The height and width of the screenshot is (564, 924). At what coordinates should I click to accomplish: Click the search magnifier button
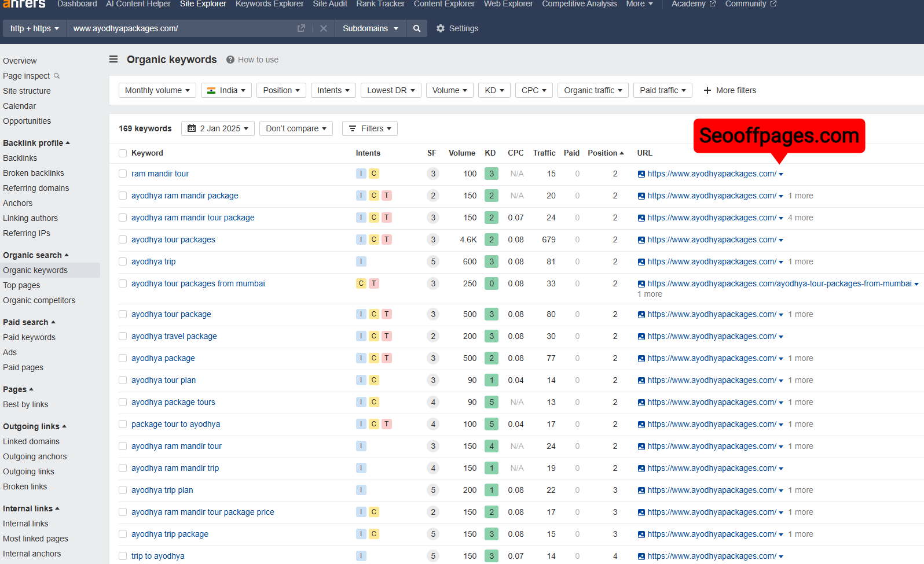pyautogui.click(x=416, y=28)
